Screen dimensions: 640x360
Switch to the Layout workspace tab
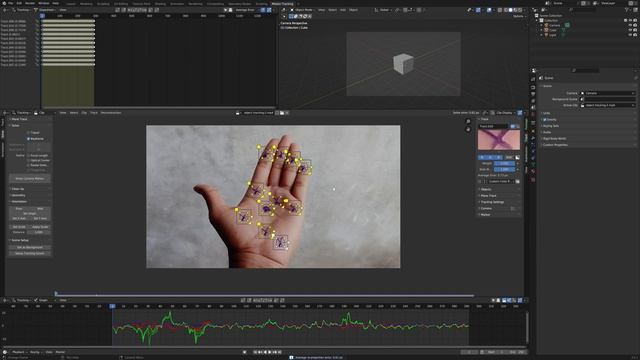tap(71, 3)
